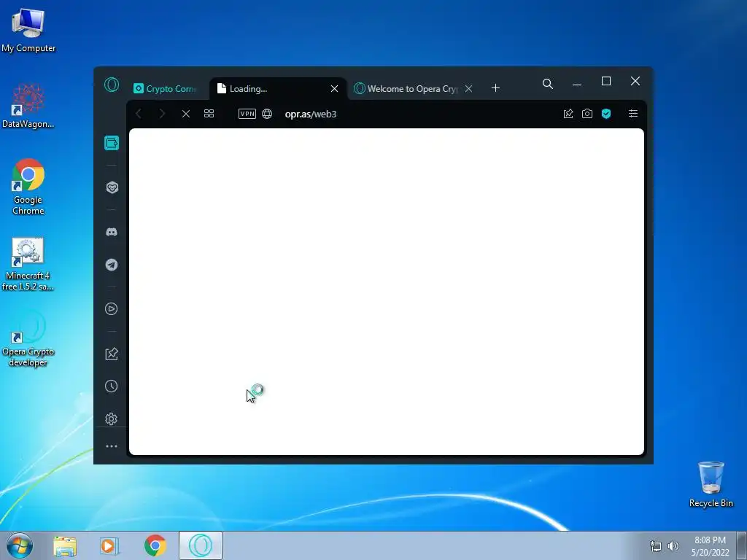Click the Opera Crypto taskbar button

pos(201,545)
